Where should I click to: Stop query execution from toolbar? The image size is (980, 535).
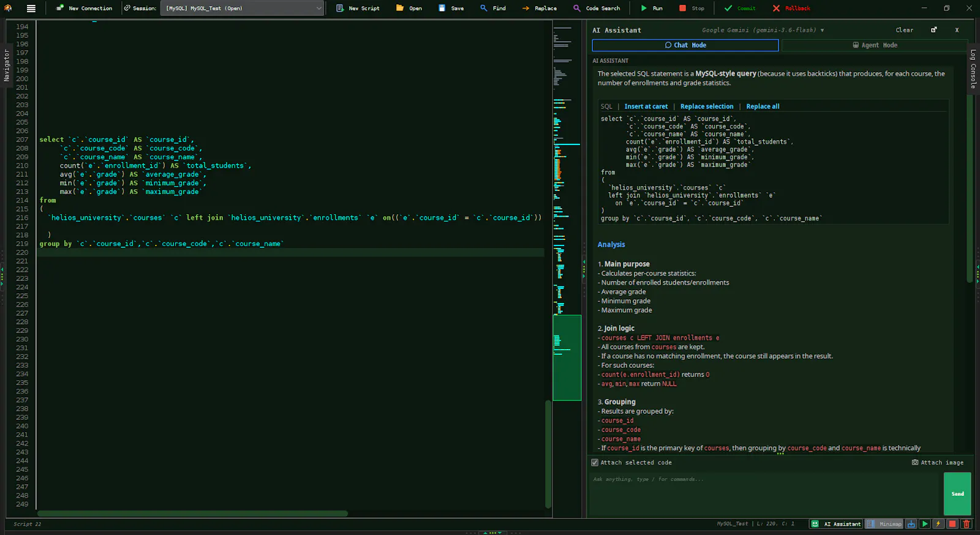692,9
